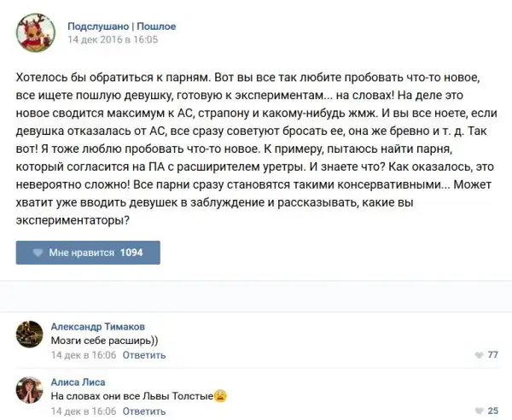This screenshot has height=420, width=512.
Task: Click the emoji in Алиса Лиса's comment
Action: (x=220, y=396)
